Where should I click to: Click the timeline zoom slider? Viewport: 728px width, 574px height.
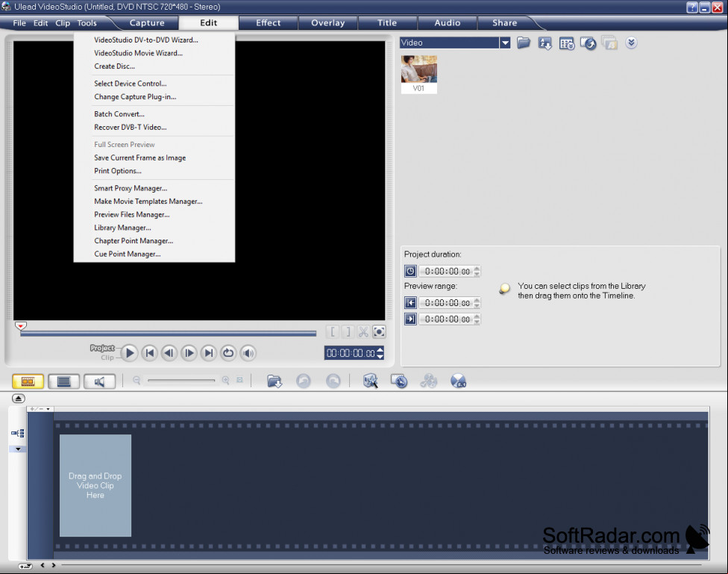(181, 380)
